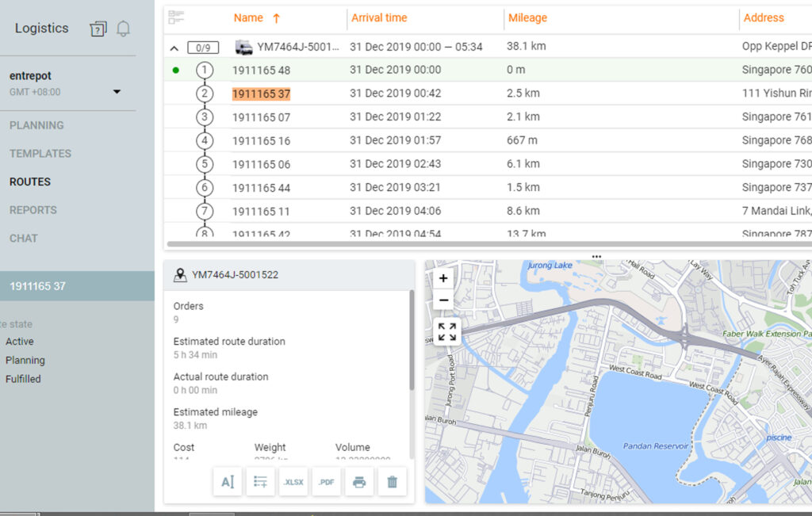Viewport: 812px width, 516px height.
Task: Open the notifications bell
Action: (x=123, y=29)
